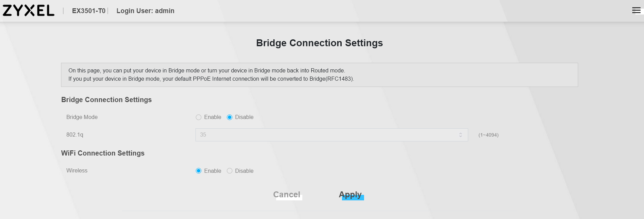644x219 pixels.
Task: Disable Wireless radio option
Action: point(230,171)
